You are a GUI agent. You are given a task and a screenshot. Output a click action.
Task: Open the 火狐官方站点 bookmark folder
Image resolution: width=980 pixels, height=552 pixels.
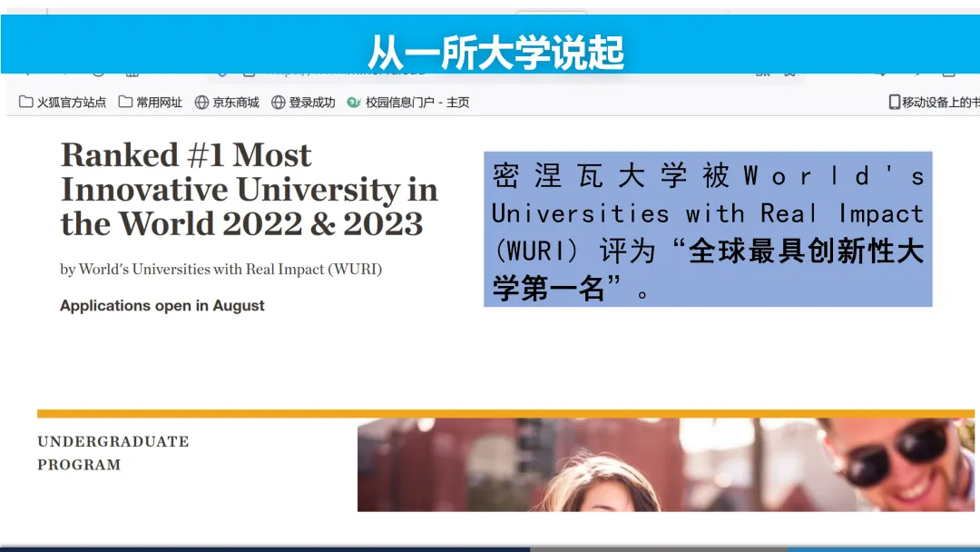[x=63, y=102]
